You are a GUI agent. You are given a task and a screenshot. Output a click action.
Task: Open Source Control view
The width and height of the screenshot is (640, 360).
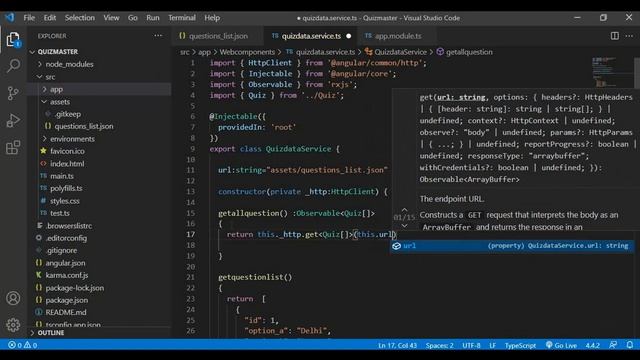click(x=13, y=93)
